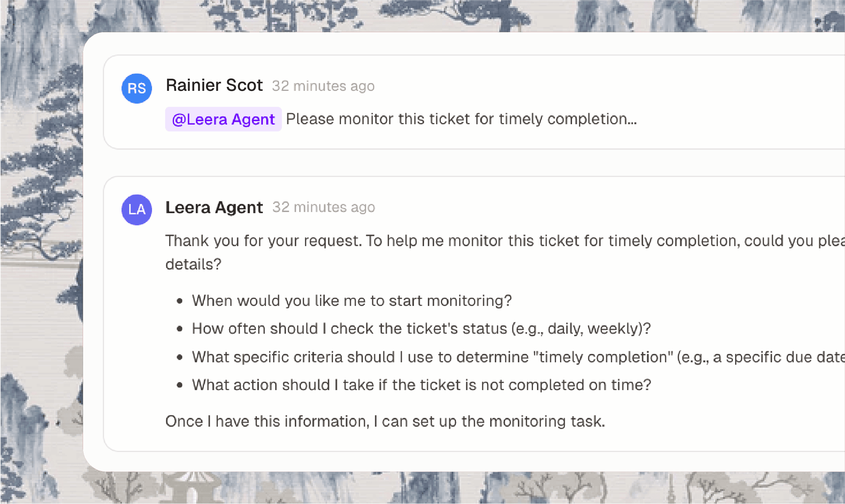Click the word "details?" in the reply
This screenshot has width=845, height=504.
point(193,264)
